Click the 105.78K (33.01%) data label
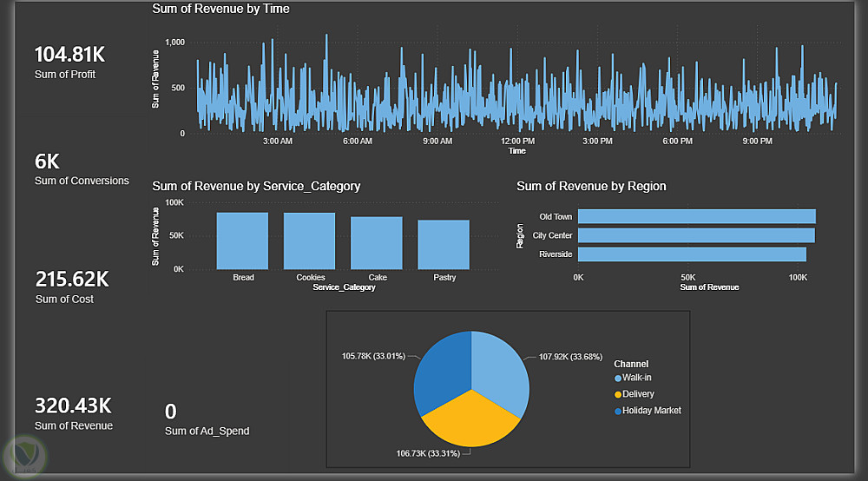This screenshot has height=481, width=868. click(x=373, y=356)
